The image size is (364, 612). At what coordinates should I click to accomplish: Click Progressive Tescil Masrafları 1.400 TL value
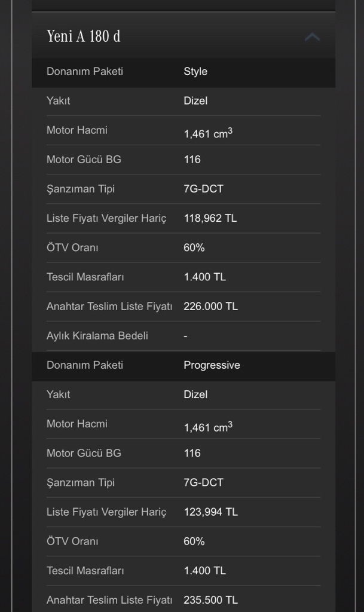[x=205, y=571]
